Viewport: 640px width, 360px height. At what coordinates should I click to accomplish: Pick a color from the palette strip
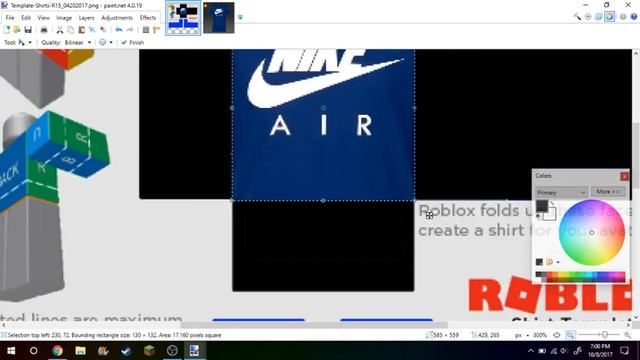tap(580, 276)
